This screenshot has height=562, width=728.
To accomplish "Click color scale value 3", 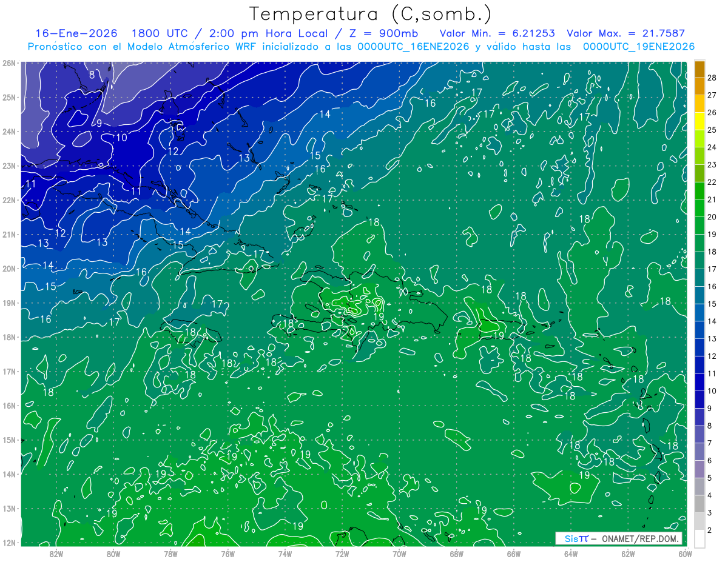I will click(x=710, y=513).
